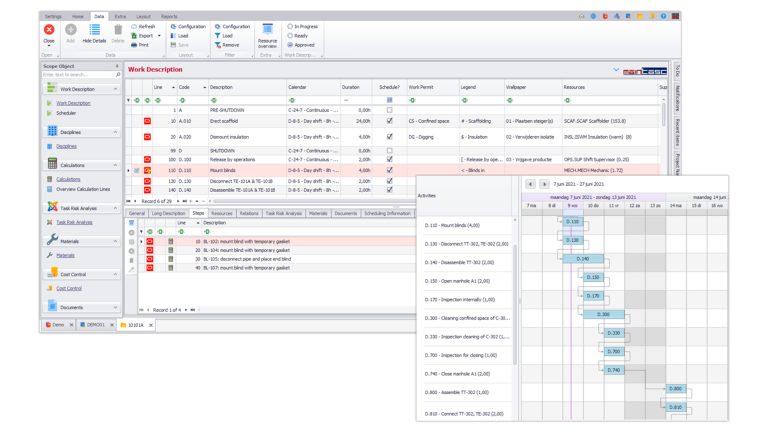Toggle the Schedule checkbox for Release by operations

389,159
